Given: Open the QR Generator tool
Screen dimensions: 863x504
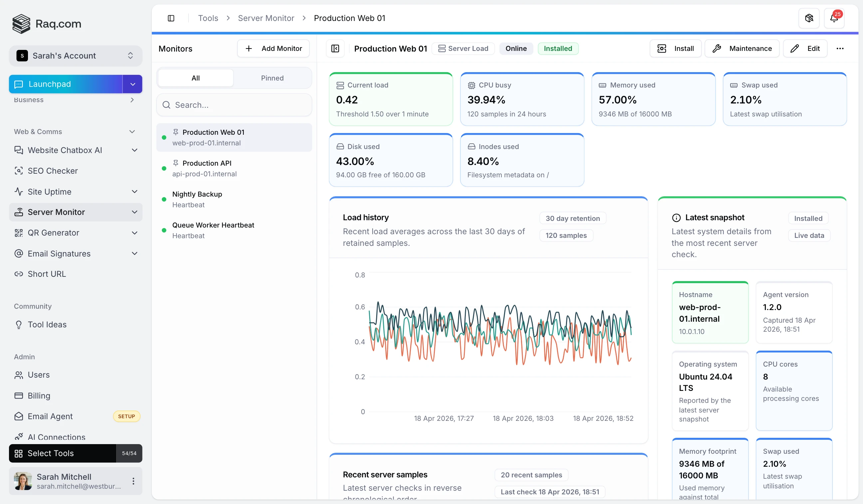Looking at the screenshot, I should tap(53, 233).
